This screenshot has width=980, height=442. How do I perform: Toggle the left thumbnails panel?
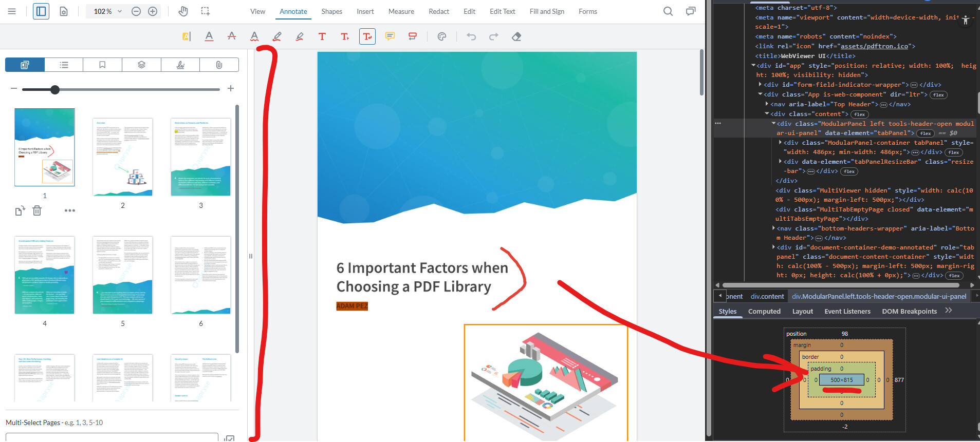coord(41,11)
